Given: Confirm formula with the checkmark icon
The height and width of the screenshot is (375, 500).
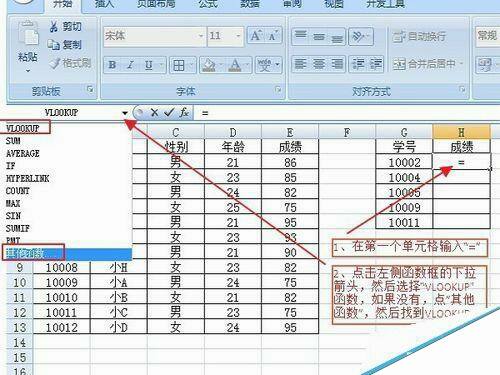Looking at the screenshot, I should 169,113.
